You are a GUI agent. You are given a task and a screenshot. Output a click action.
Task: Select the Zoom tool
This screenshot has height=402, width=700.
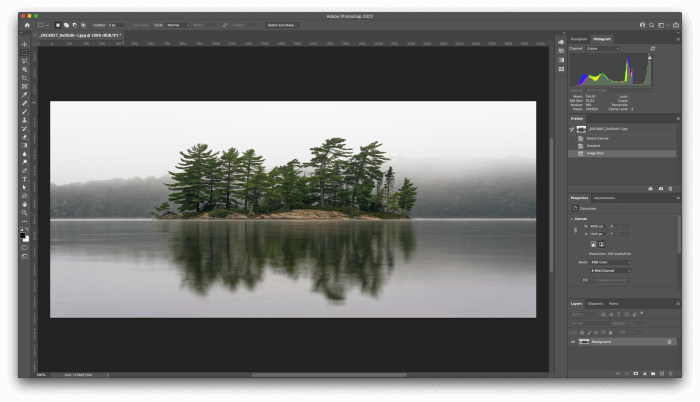click(x=25, y=212)
